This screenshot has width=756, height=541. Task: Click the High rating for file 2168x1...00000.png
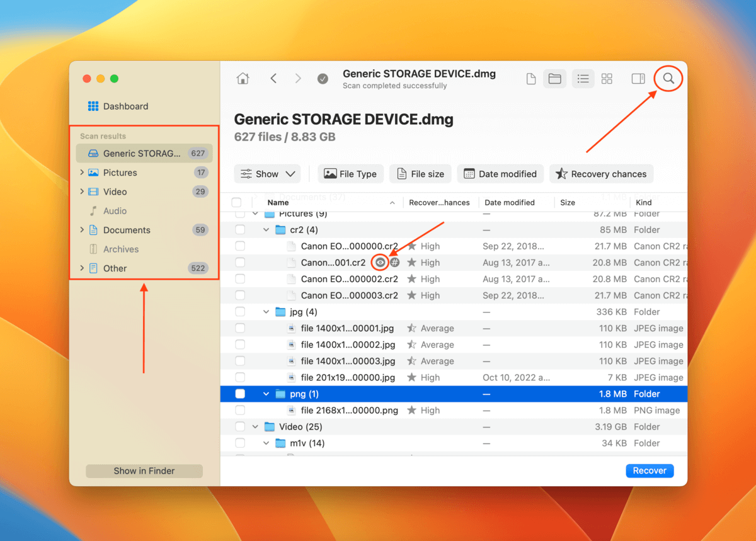point(423,410)
